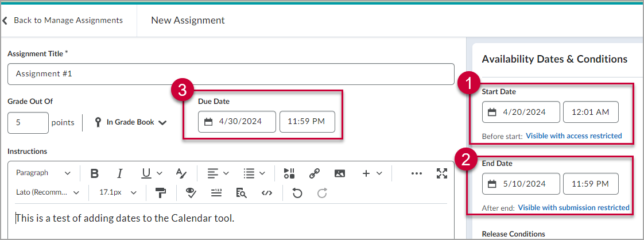Screen dimensions: 644x240
Task: Click into the instructions text body
Action: (x=125, y=218)
